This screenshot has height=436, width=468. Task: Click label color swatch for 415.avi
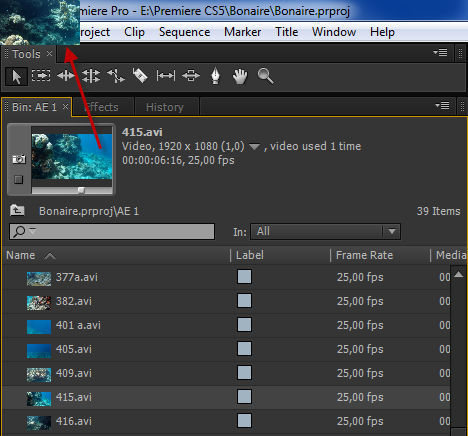tap(244, 397)
